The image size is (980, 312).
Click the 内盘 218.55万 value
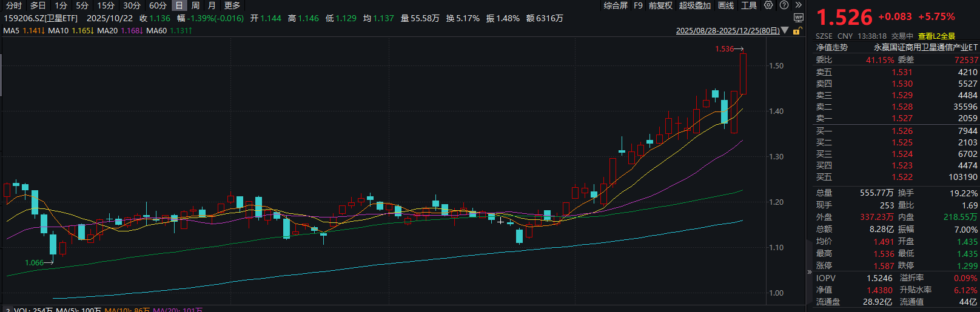coord(961,217)
